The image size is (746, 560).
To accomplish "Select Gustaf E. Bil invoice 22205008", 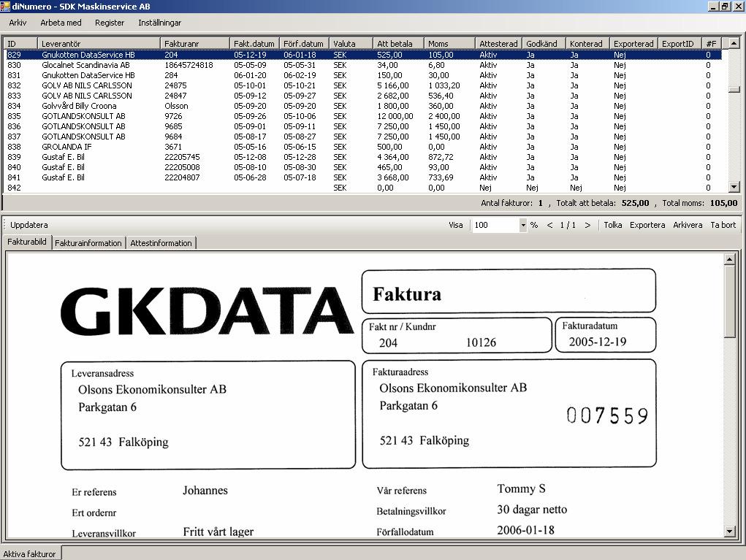I will (364, 167).
